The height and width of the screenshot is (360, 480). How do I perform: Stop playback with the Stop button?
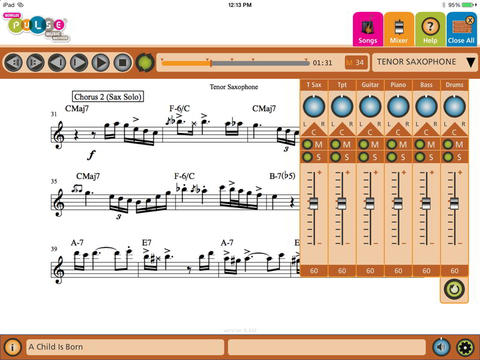(x=123, y=62)
